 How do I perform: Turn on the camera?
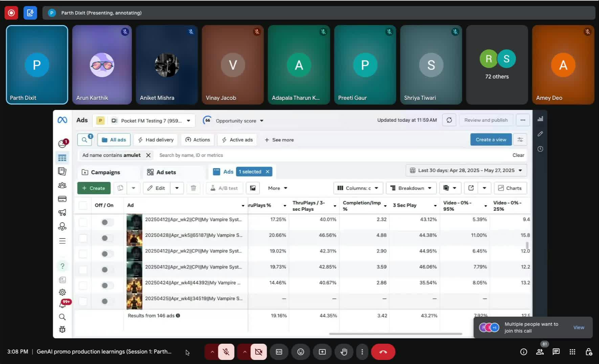259,352
